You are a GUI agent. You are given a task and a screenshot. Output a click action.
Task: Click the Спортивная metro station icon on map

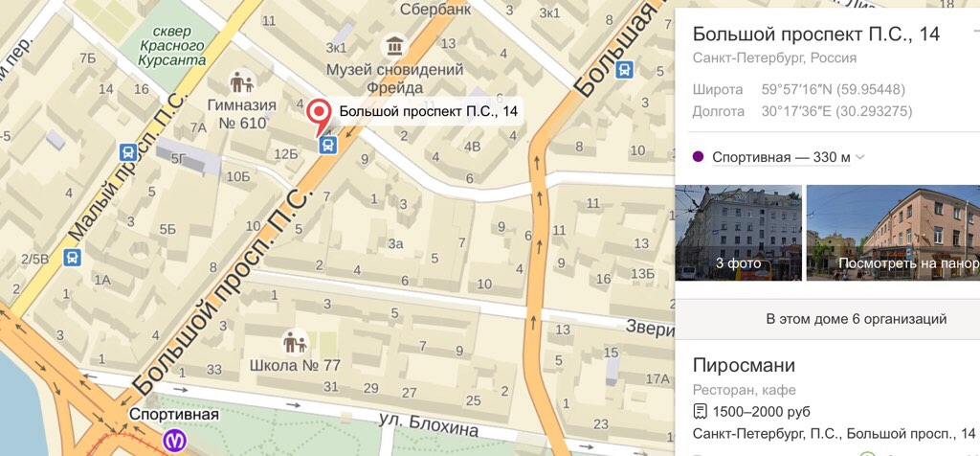point(174,440)
